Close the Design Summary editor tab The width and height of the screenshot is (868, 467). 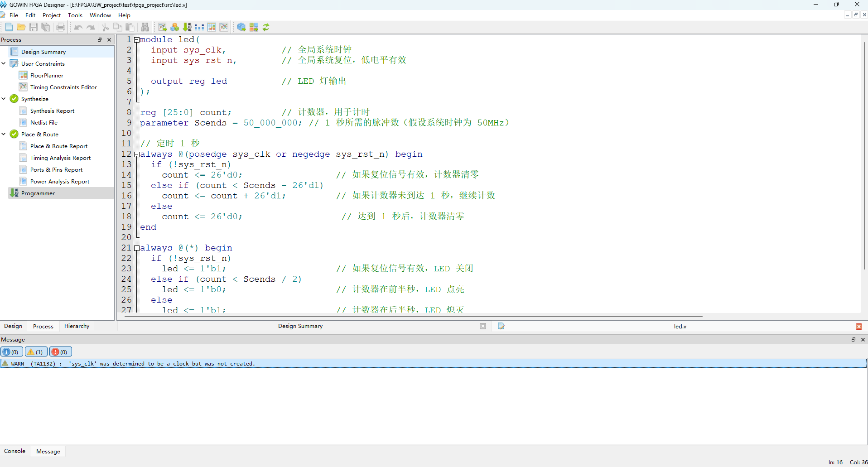(x=483, y=326)
